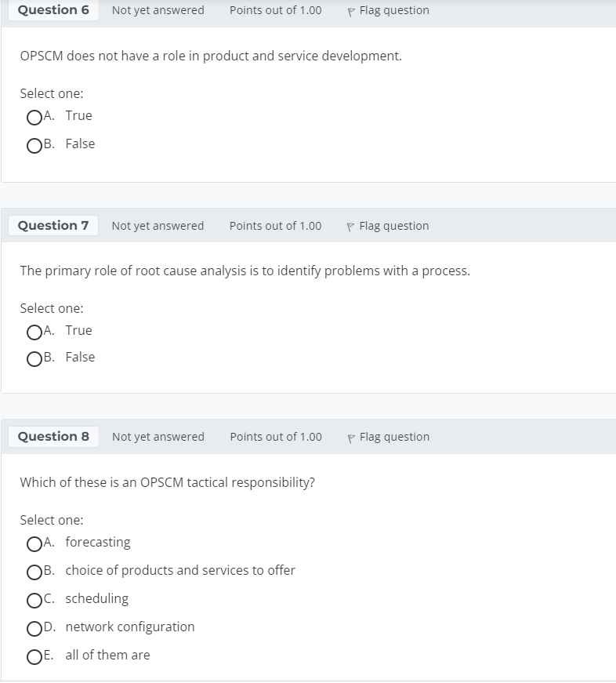Open Flag question for Question 8
The width and height of the screenshot is (616, 683).
tap(393, 437)
